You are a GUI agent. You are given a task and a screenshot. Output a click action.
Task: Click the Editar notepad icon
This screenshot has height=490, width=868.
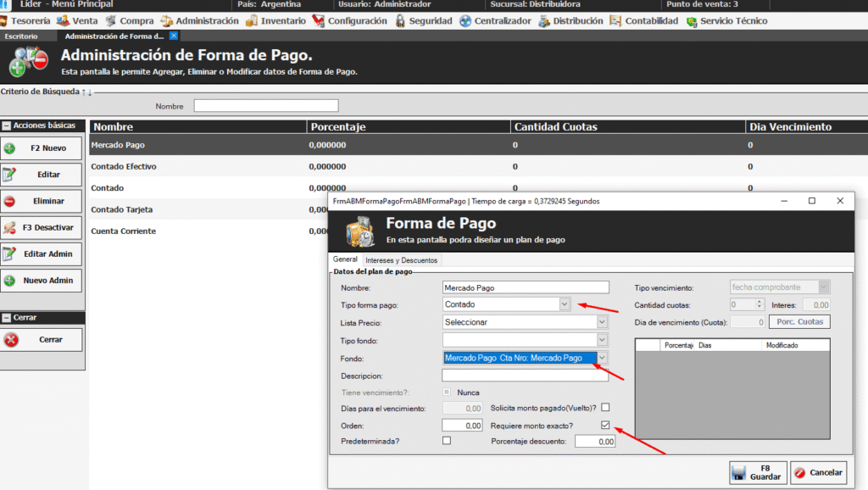click(10, 175)
